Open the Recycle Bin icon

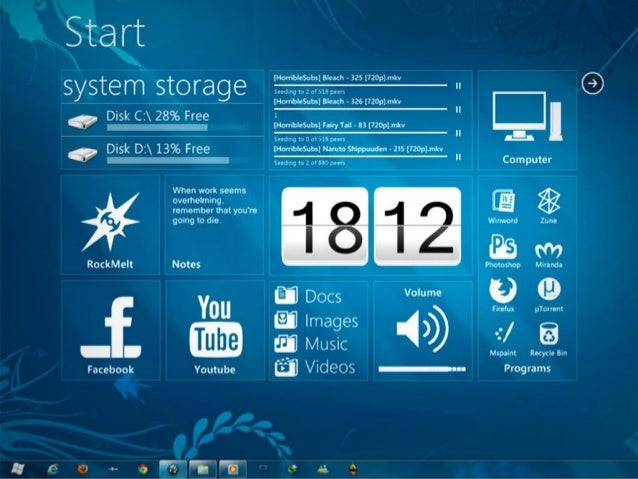pyautogui.click(x=548, y=340)
